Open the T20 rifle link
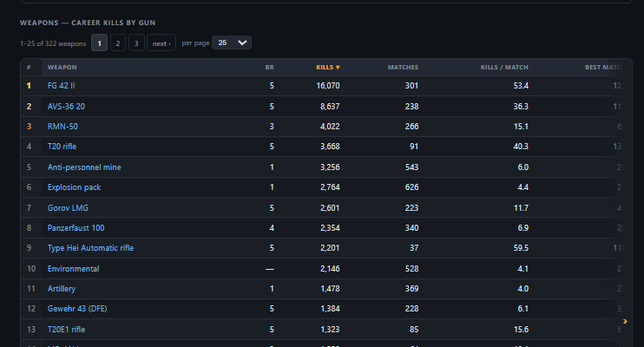Screen dimensions: 644x347 click(x=62, y=147)
